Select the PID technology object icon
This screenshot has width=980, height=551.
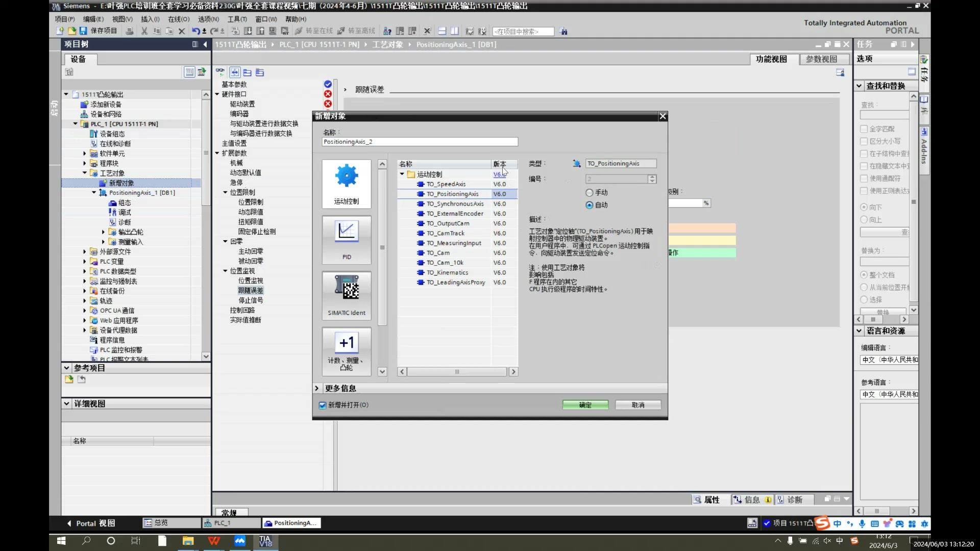[x=347, y=239]
